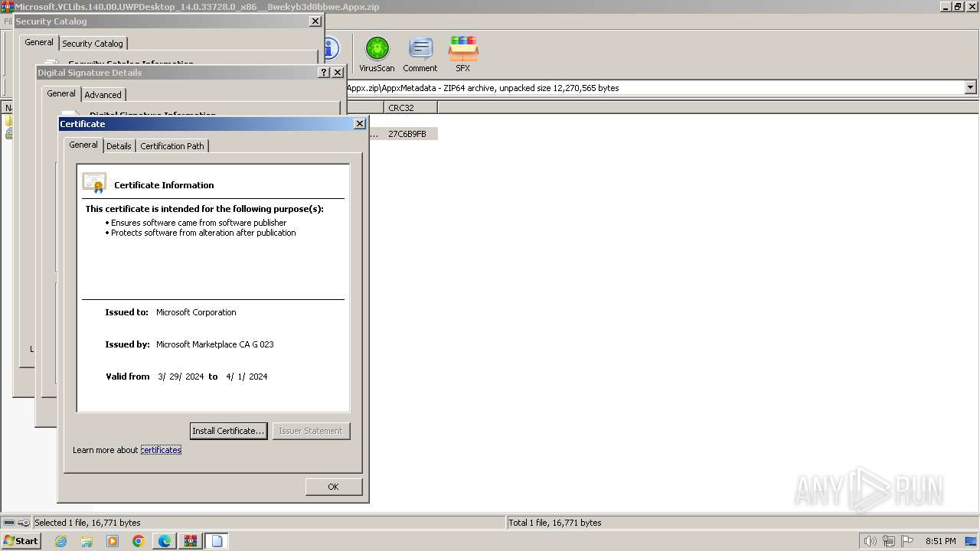Click the certificate emblem icon
Viewport: 980px width, 551px height.
coord(94,184)
